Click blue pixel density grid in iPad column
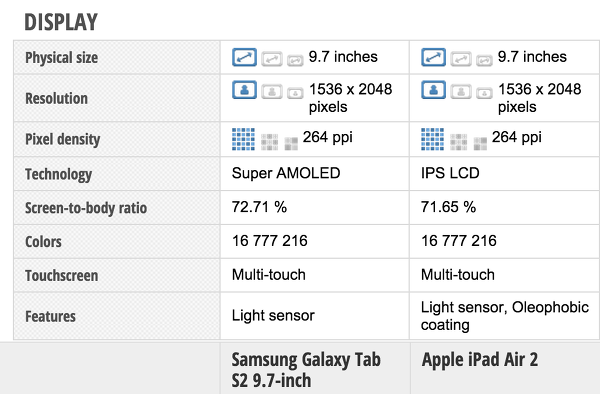The width and height of the screenshot is (600, 394). [432, 139]
